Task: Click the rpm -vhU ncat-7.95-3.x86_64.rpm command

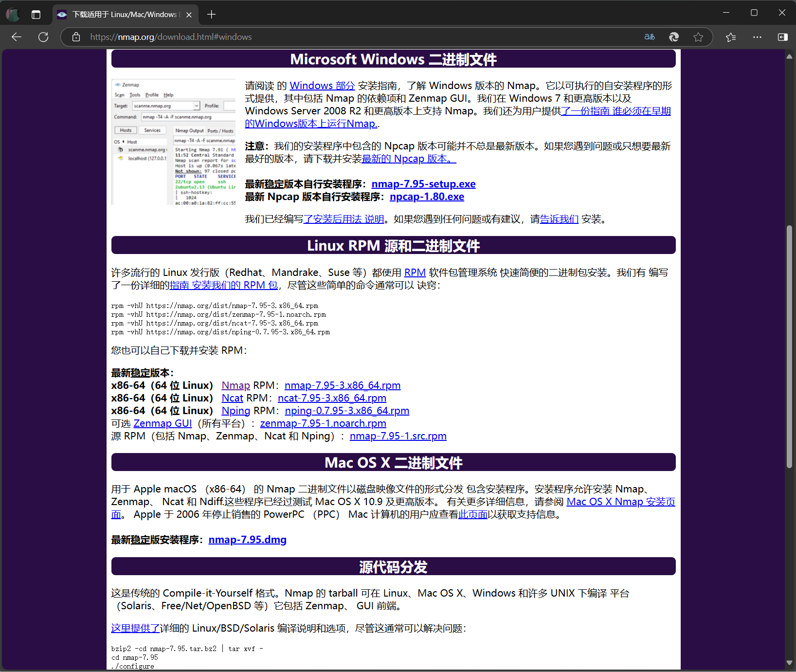Action: 215,323
